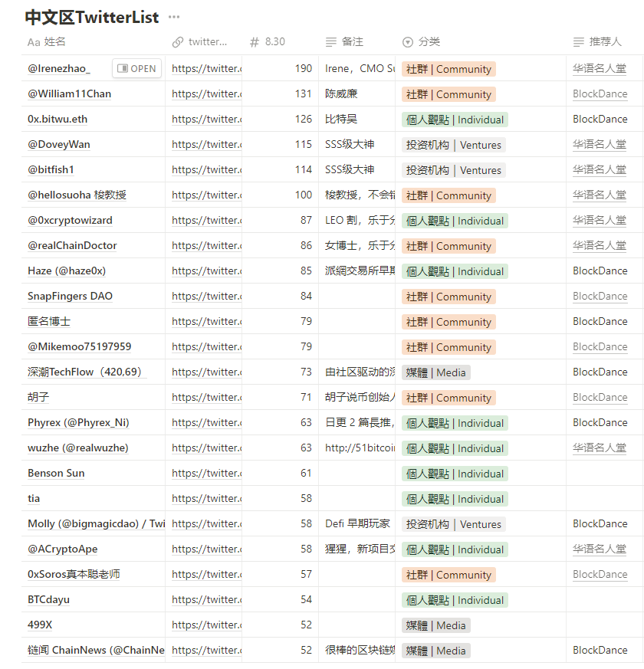Select the 499X name cell

[93, 625]
